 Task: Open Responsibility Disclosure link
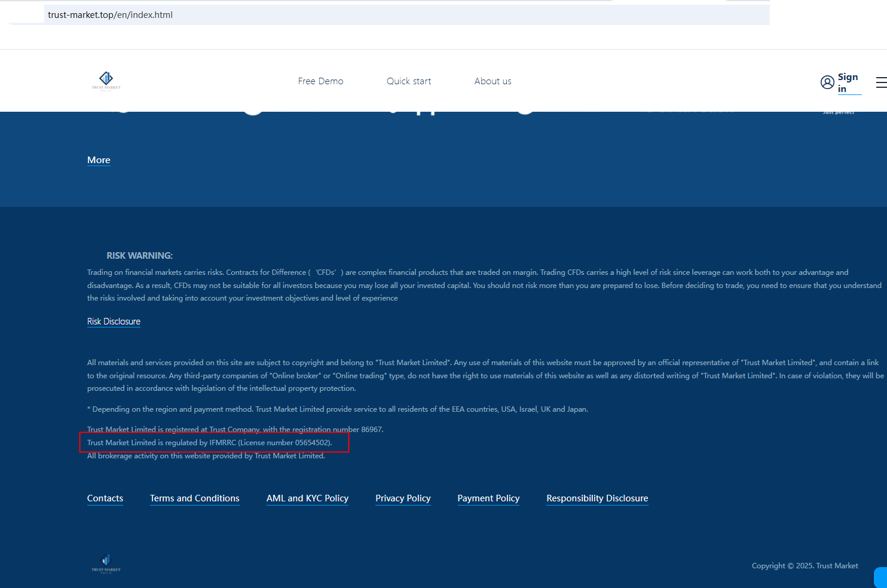(597, 498)
